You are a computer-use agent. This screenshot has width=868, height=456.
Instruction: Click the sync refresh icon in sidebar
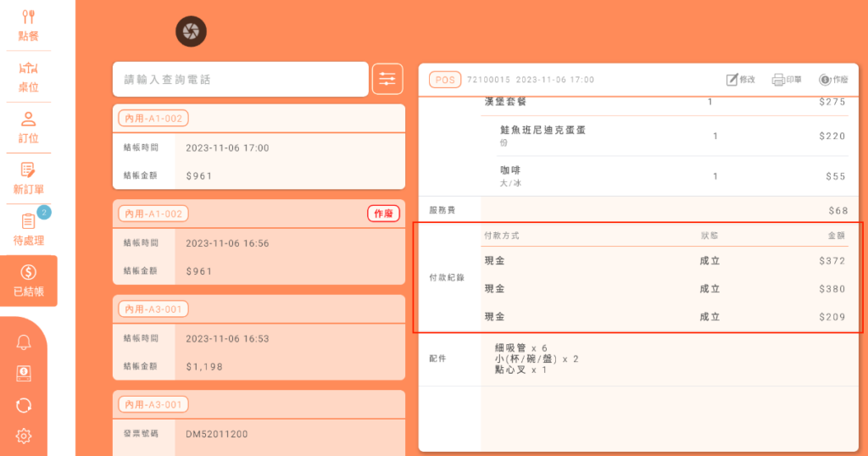[x=24, y=405]
